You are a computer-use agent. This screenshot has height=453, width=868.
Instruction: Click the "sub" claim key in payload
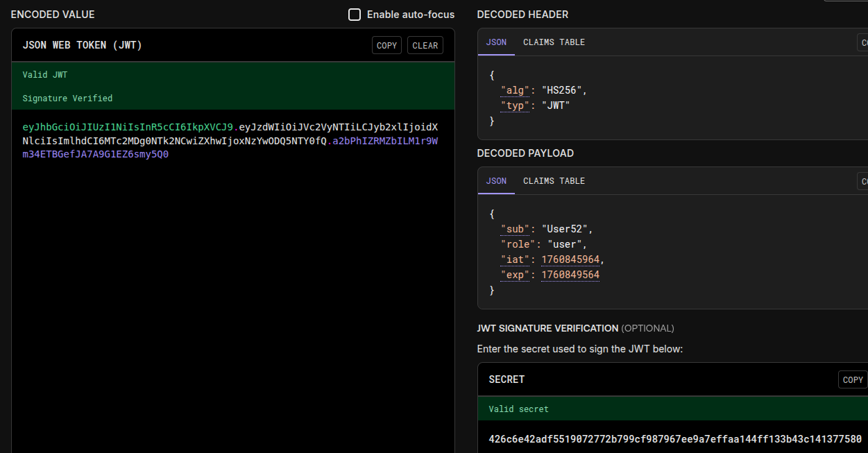[x=512, y=229]
